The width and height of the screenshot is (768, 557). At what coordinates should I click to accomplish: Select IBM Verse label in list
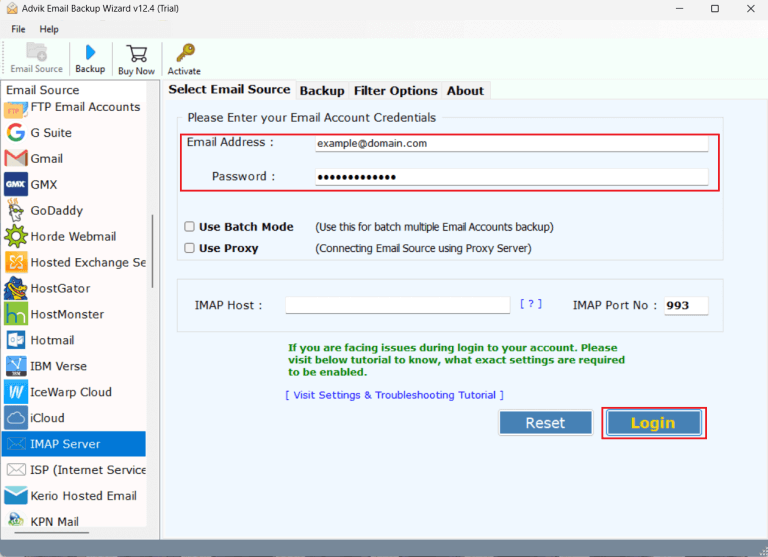tap(58, 366)
